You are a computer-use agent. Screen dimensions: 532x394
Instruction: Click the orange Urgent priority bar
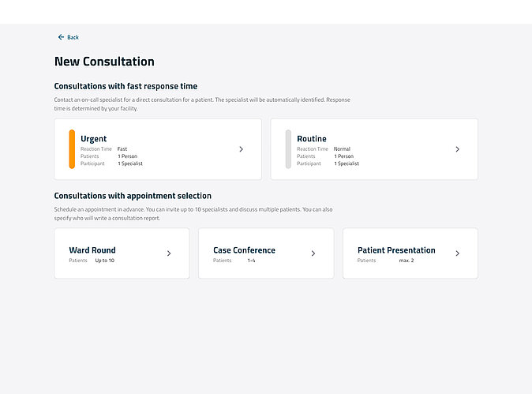point(72,149)
